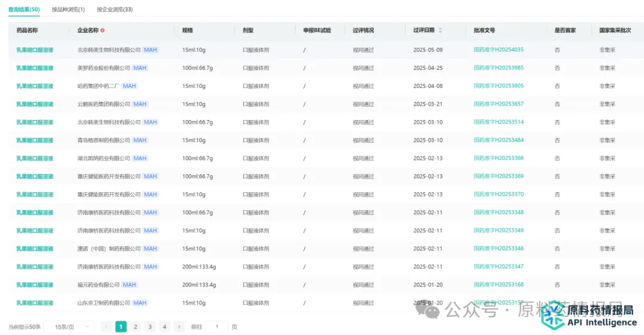Click MAH badge beside 青岛格恩制药有限公司

click(140, 140)
